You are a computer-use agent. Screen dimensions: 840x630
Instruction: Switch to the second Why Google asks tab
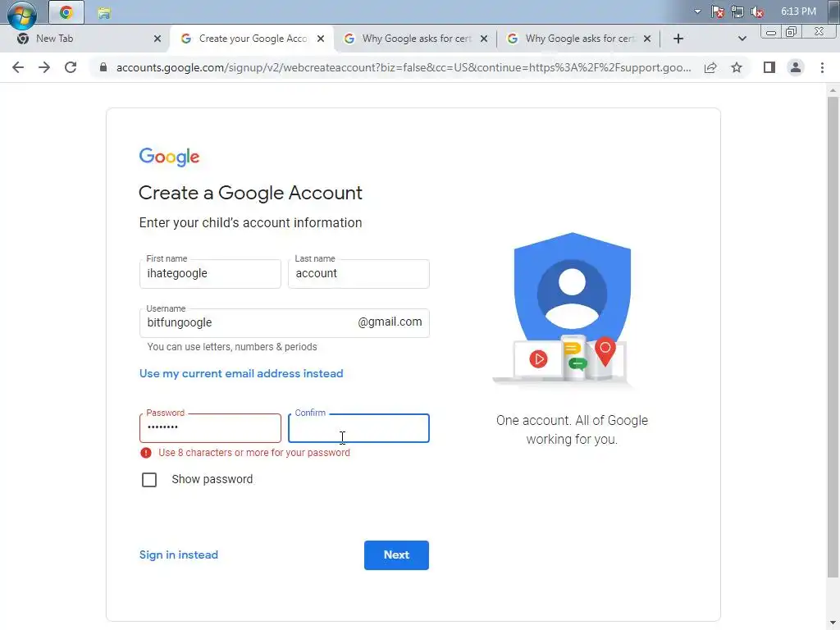579,39
